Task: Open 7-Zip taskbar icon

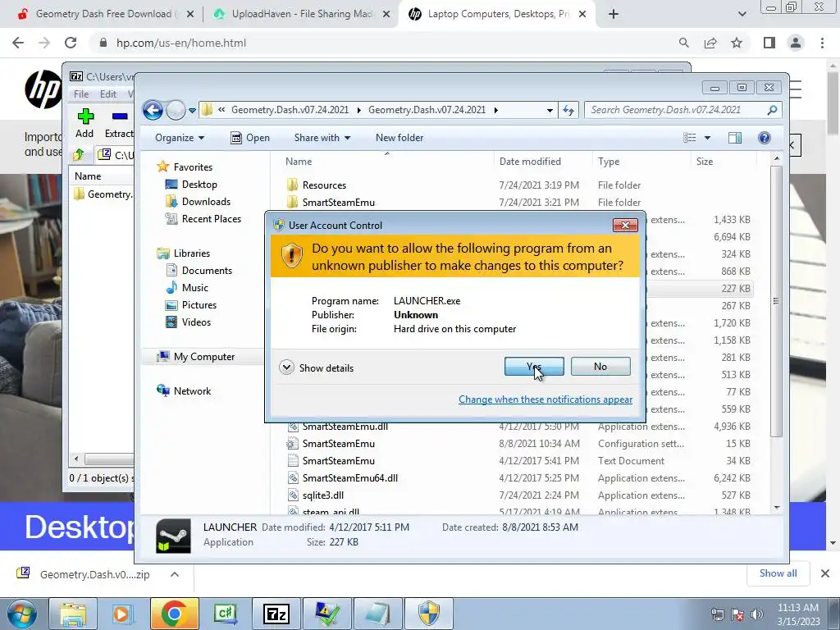Action: tap(276, 614)
